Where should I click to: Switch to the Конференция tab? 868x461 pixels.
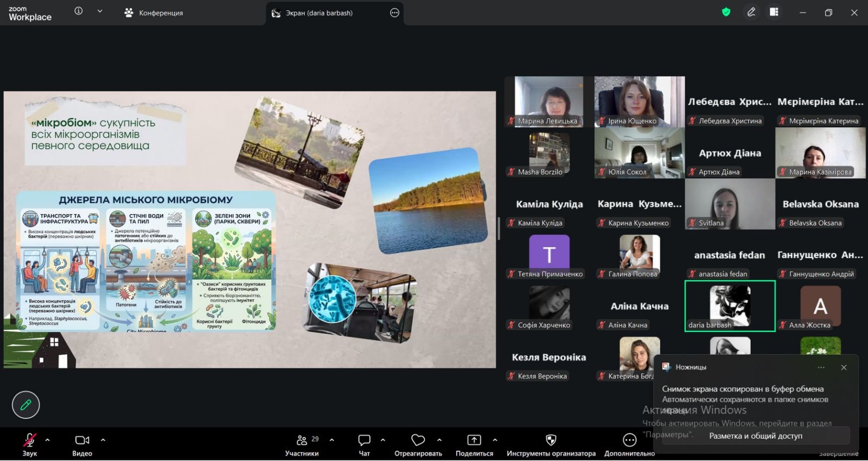point(154,12)
